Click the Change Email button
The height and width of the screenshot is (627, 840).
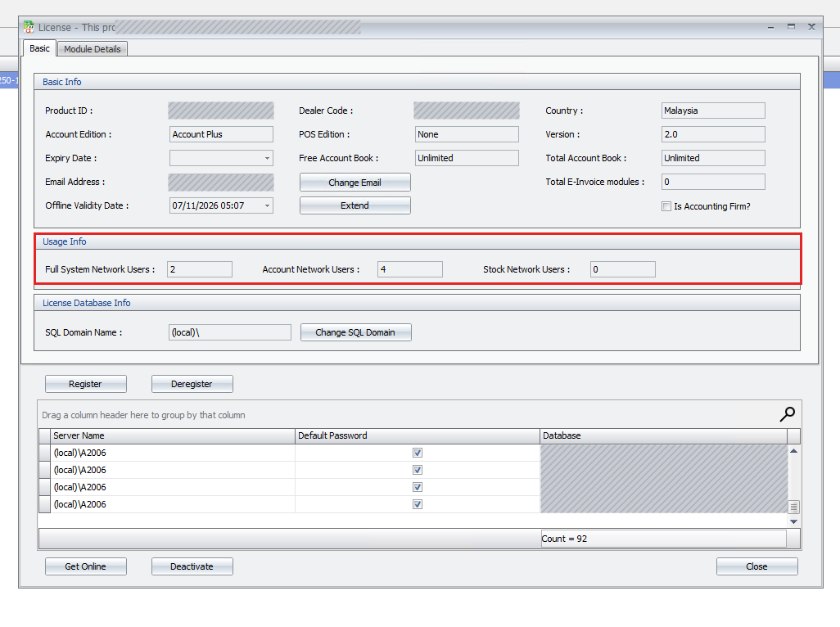[355, 183]
